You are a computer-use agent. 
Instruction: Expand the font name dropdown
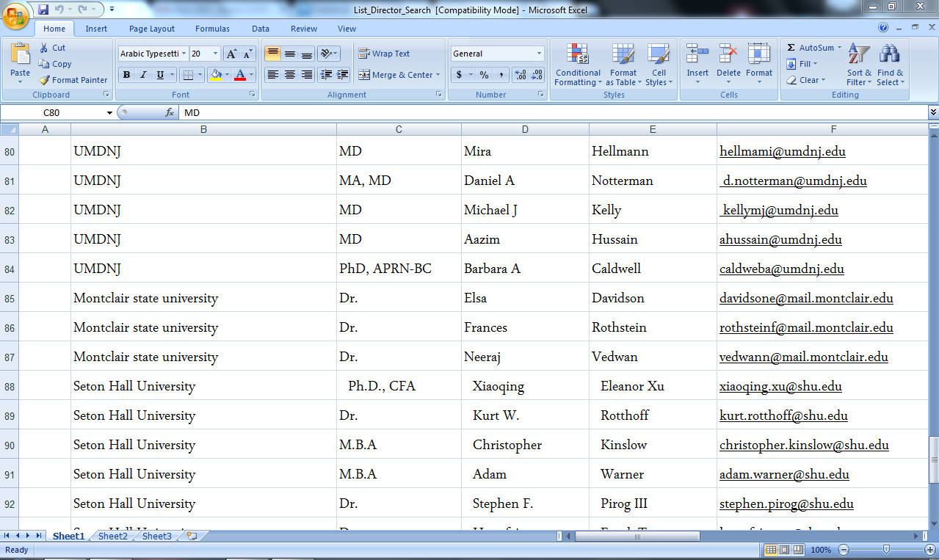pos(184,54)
